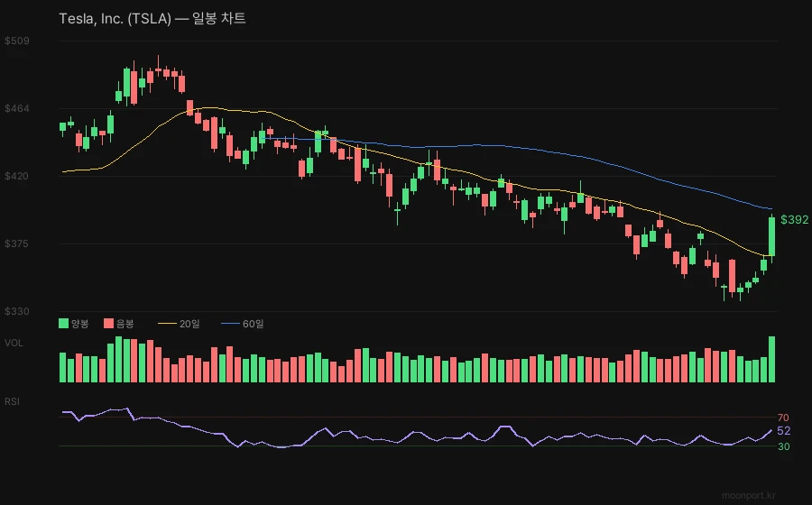The width and height of the screenshot is (812, 505).
Task: Click the $420 price axis label
Action: point(16,176)
